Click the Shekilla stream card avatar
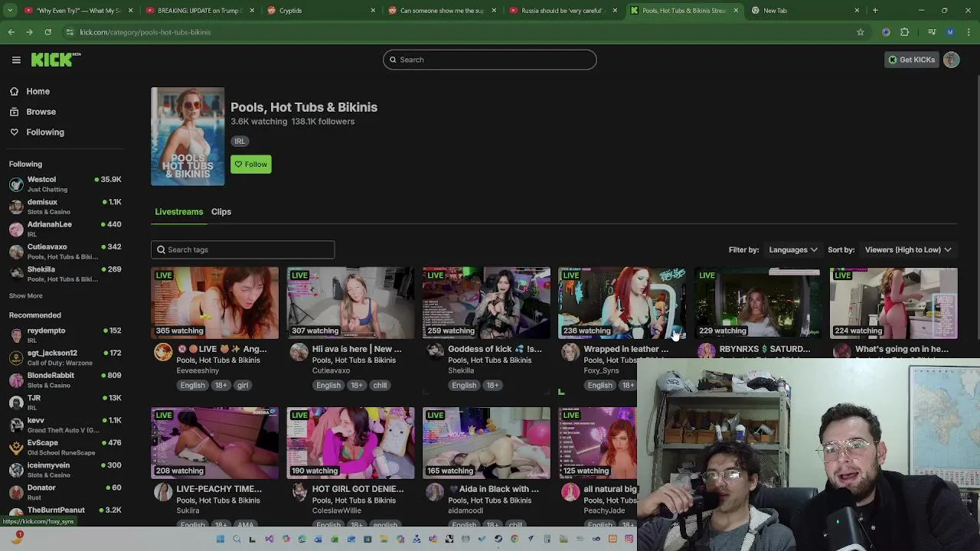 [x=435, y=351]
